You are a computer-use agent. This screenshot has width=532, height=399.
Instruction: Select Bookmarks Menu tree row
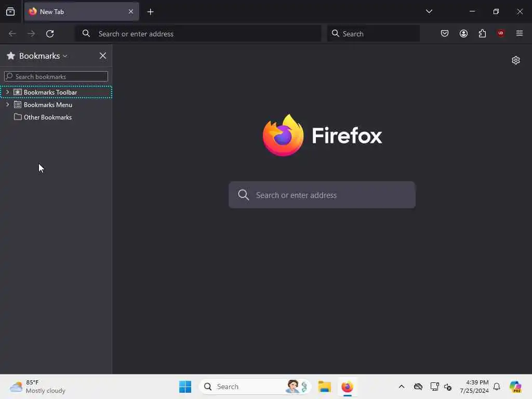click(x=56, y=104)
